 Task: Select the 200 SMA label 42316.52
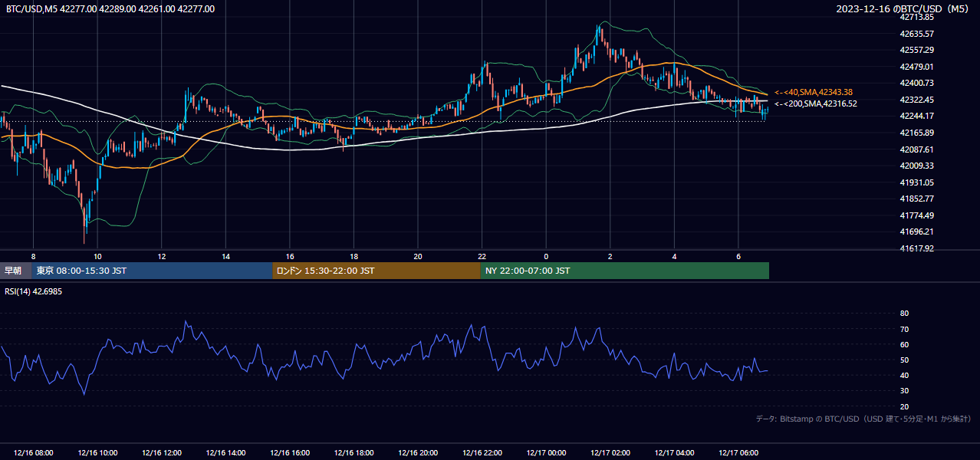(x=815, y=103)
